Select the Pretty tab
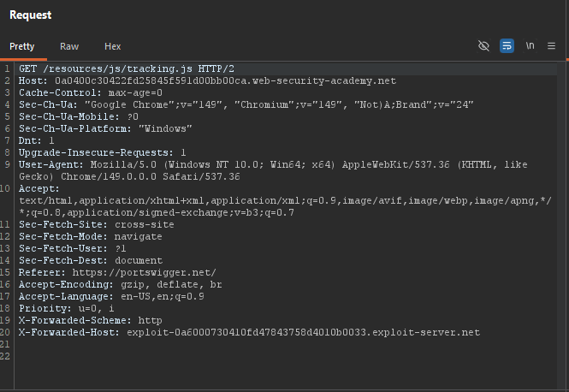This screenshot has height=392, width=569. [21, 46]
